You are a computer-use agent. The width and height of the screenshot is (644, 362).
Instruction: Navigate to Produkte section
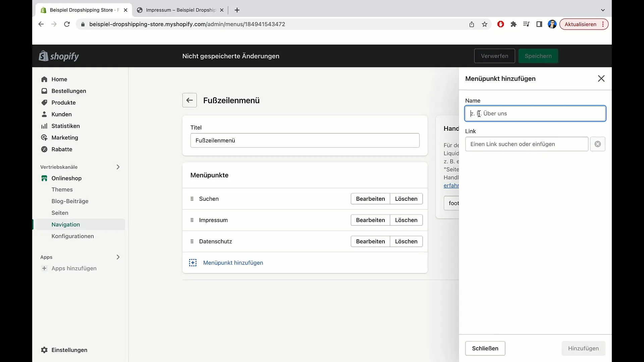click(64, 103)
